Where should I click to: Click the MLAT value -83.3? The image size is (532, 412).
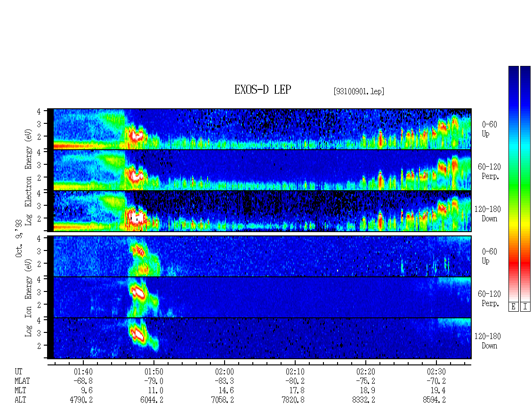224,381
